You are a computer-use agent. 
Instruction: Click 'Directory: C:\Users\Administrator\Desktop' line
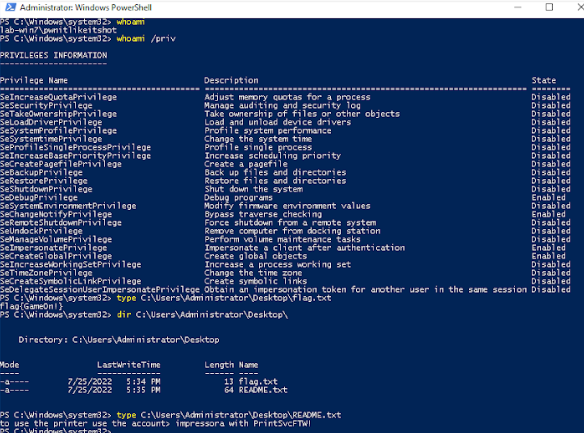tap(119, 340)
